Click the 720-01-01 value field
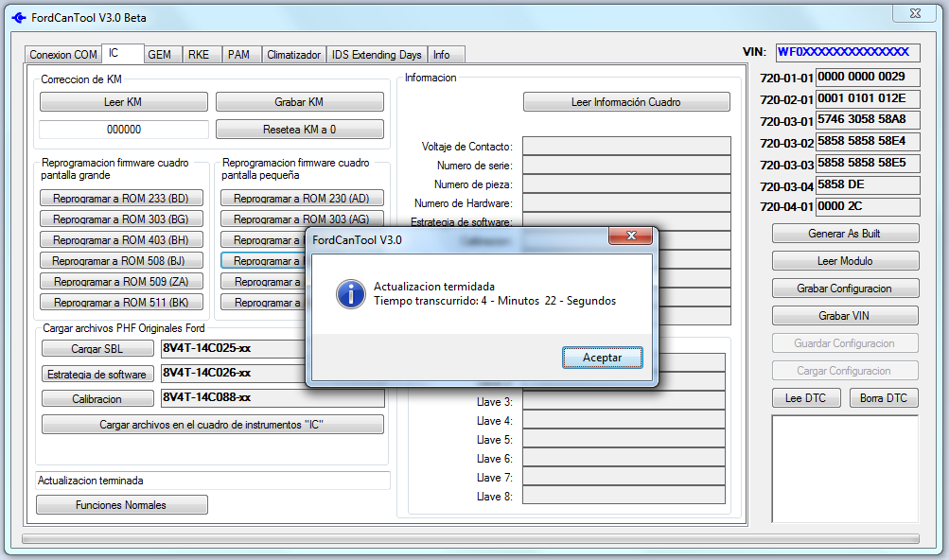Image resolution: width=949 pixels, height=560 pixels. (867, 78)
